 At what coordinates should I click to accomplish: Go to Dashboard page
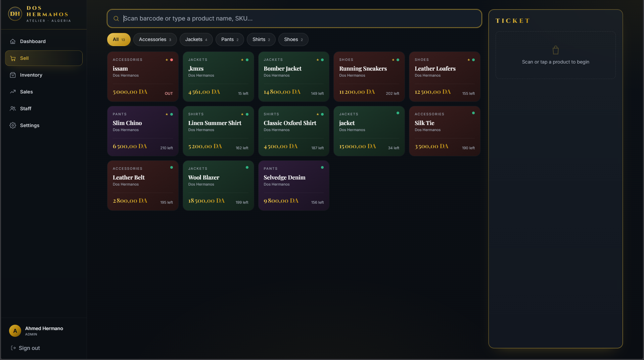(44, 41)
